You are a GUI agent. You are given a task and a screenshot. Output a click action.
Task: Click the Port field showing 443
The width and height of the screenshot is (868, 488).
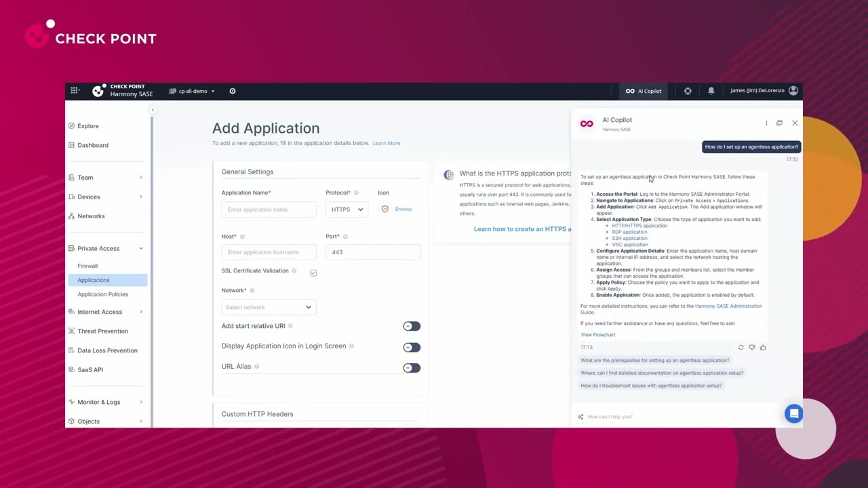[x=373, y=252]
